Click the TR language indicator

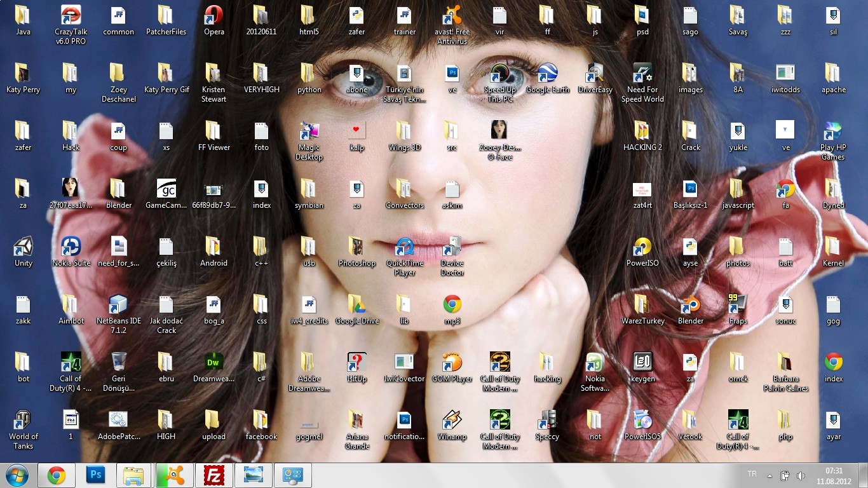(x=752, y=474)
